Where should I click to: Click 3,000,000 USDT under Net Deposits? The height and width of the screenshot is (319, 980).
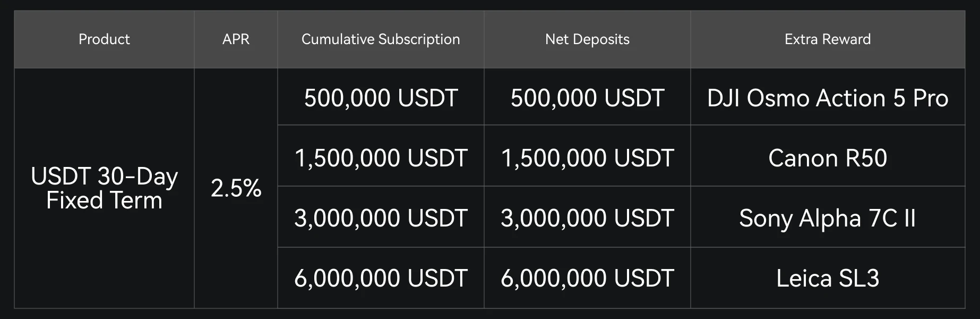(x=587, y=219)
